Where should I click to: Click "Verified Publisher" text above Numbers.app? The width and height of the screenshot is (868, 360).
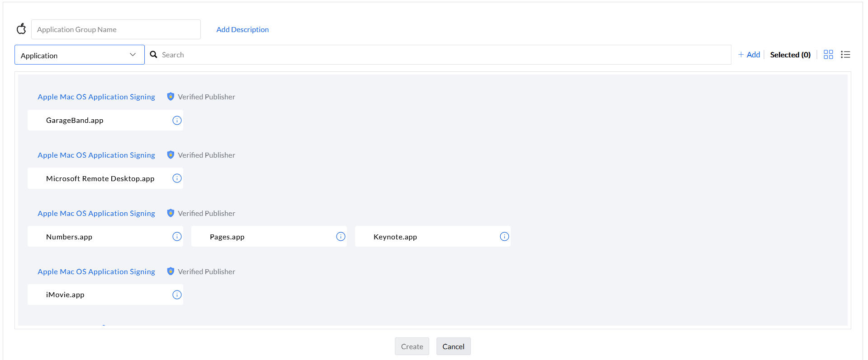(x=206, y=213)
